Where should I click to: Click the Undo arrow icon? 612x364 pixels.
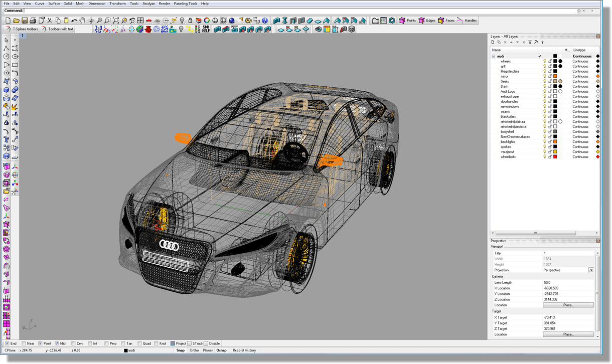coord(74,21)
